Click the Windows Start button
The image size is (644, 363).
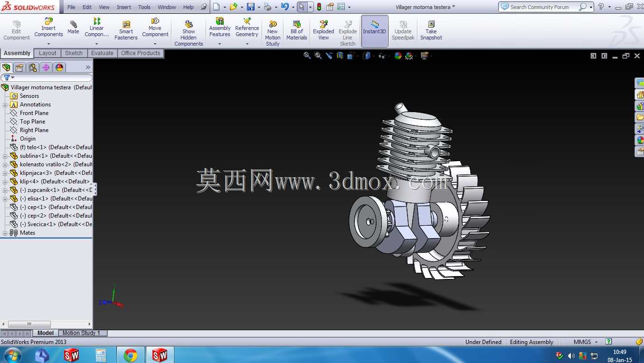(12, 354)
